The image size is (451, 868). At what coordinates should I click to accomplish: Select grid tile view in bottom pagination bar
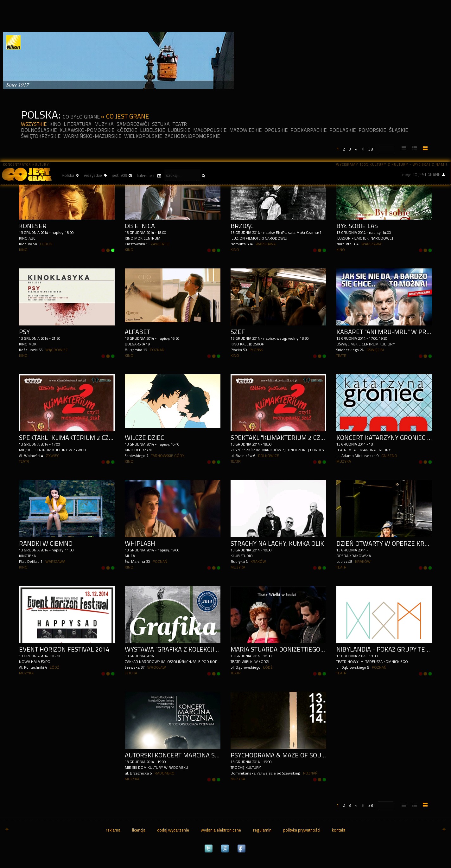(x=425, y=805)
